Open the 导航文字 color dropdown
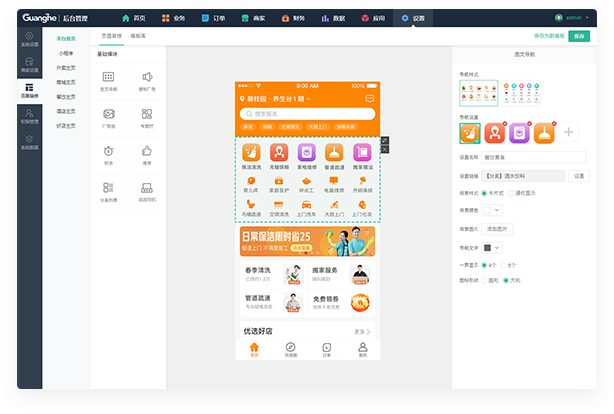The height and width of the screenshot is (414, 614). [492, 247]
